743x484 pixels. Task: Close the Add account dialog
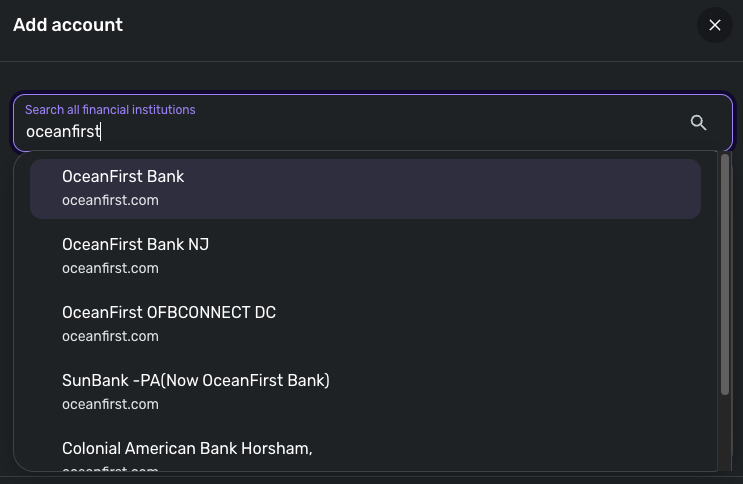pos(714,26)
